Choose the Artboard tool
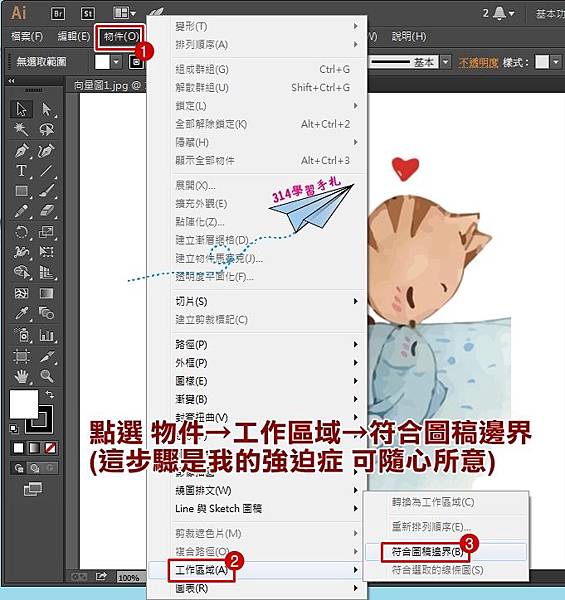565x600 pixels. click(x=21, y=356)
